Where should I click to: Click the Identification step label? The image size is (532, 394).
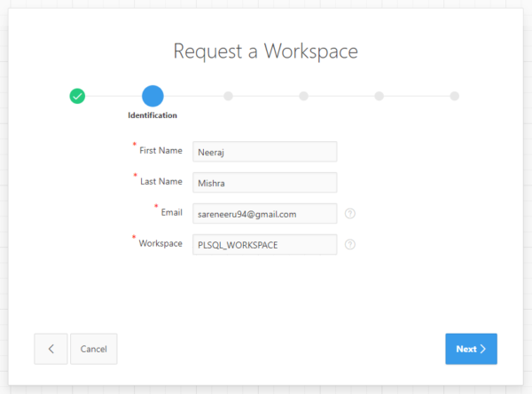tap(153, 115)
